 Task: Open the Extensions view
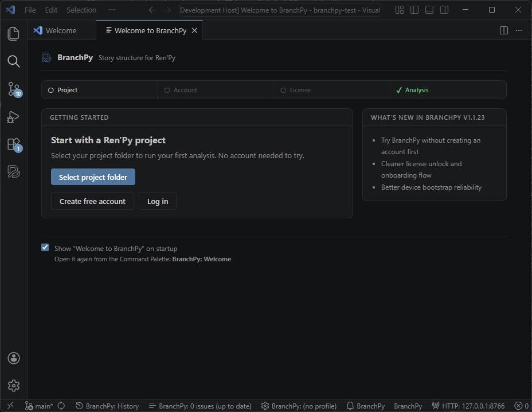[x=13, y=144]
